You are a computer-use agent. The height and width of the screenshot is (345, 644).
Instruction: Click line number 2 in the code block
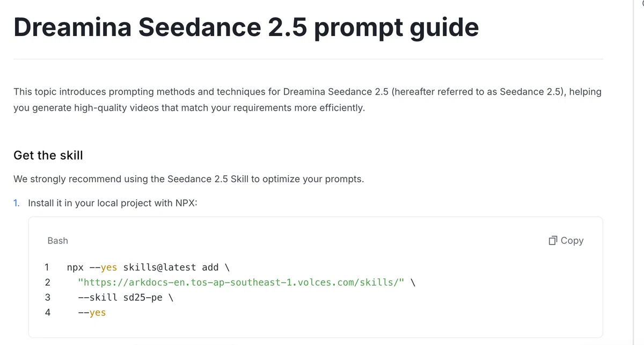47,282
